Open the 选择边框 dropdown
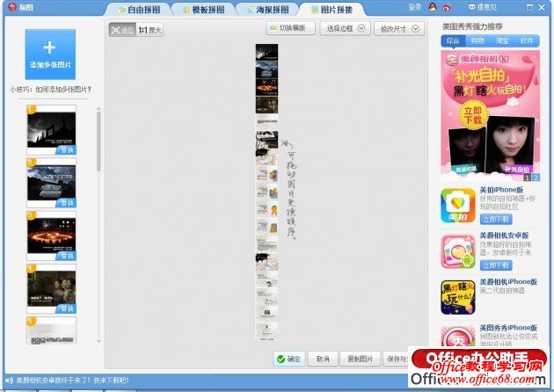The image size is (554, 392). tap(345, 28)
